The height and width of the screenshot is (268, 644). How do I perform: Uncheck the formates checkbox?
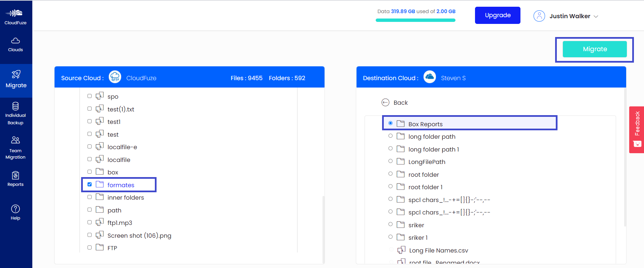click(x=90, y=185)
